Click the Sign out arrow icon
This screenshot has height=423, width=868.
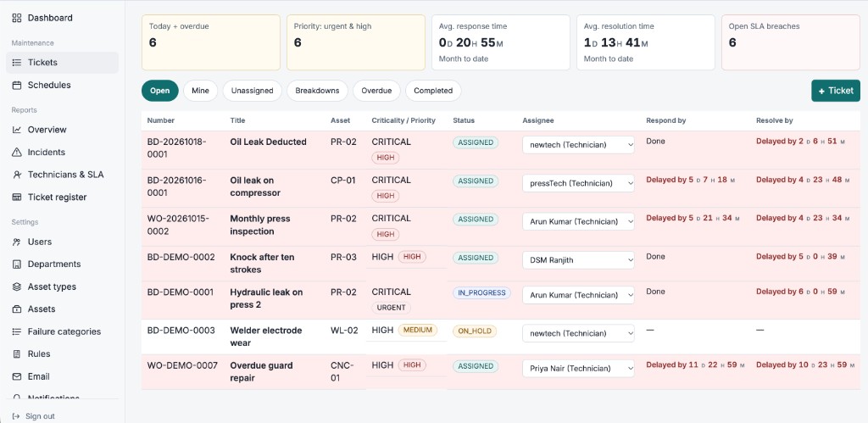(x=16, y=416)
